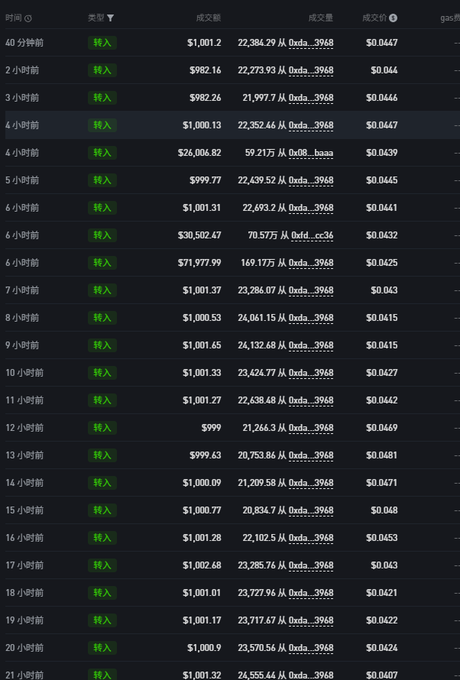Select the amount $982.16
This screenshot has width=460, height=680.
(205, 70)
